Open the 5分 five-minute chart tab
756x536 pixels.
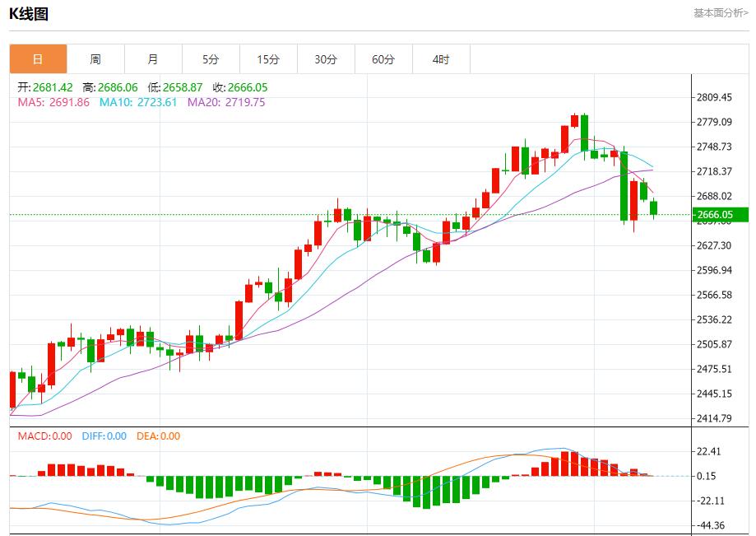[211, 59]
